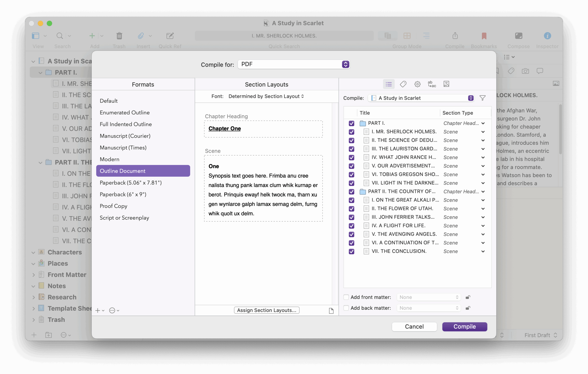The height and width of the screenshot is (374, 588).
Task: Open the Font section layout dropdown
Action: (x=266, y=96)
